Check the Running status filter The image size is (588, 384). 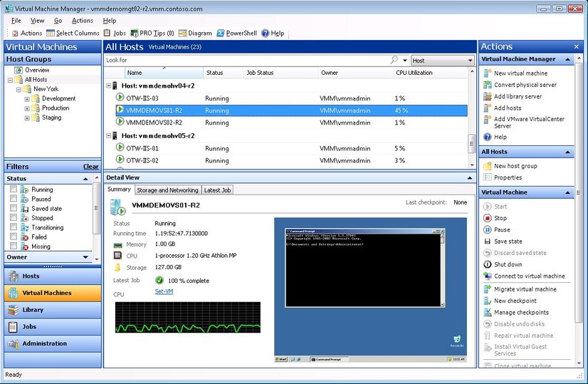tap(14, 189)
